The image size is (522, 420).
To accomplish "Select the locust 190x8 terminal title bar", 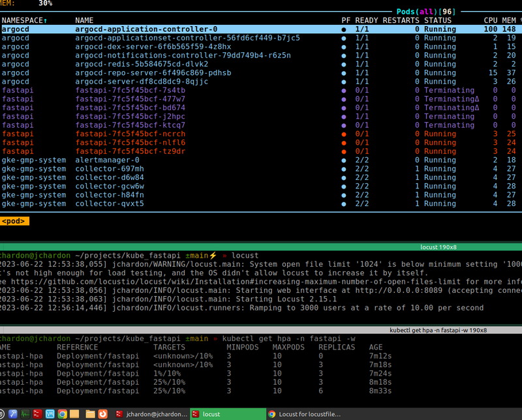I will (261, 247).
